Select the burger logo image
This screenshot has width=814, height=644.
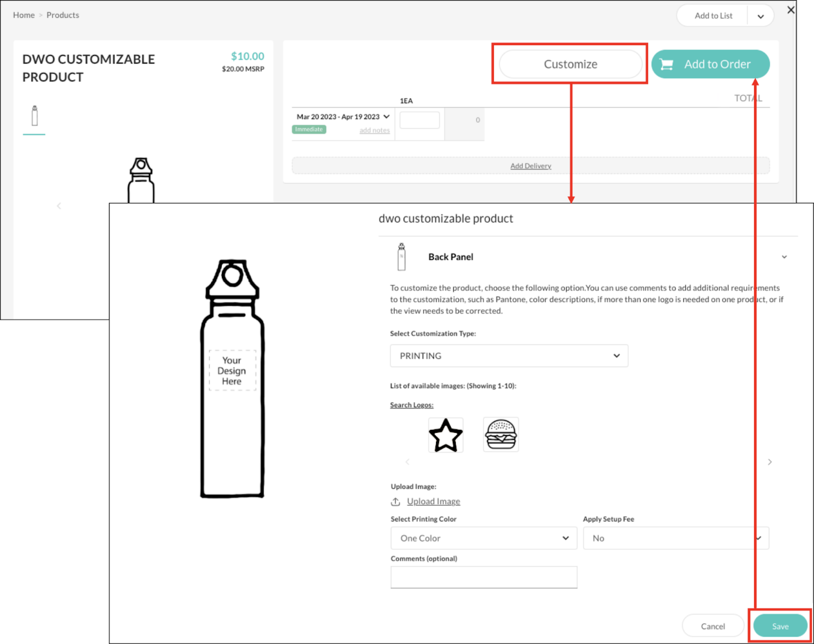point(501,434)
